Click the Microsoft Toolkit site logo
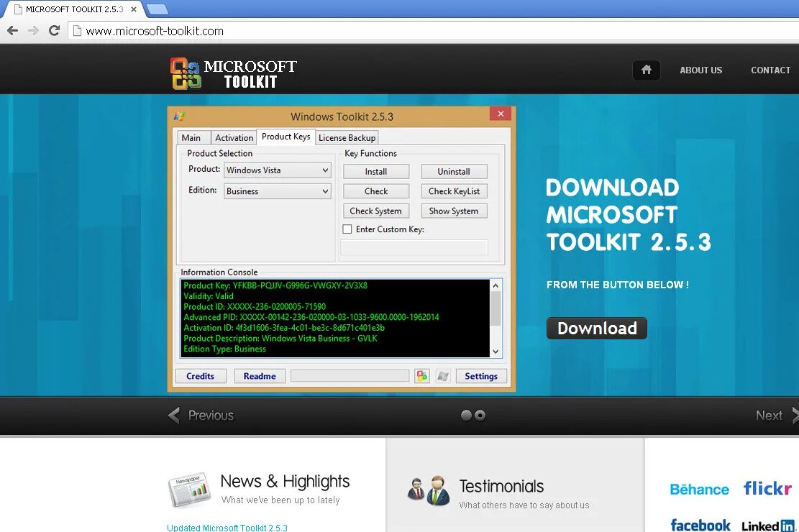 click(x=234, y=73)
